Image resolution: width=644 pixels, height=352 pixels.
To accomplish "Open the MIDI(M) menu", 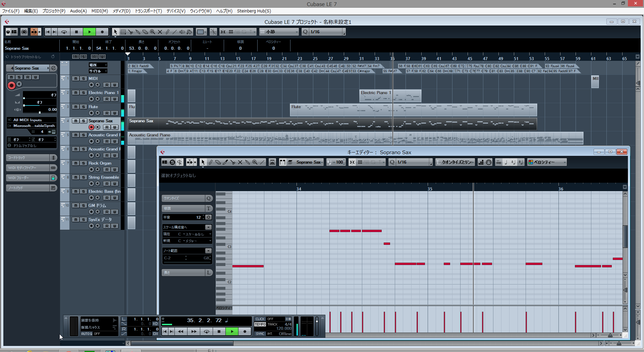I will (100, 11).
